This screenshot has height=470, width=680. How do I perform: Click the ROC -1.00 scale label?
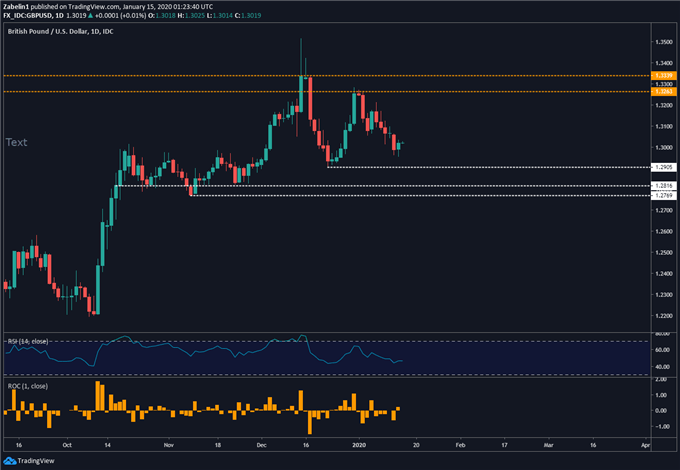[x=661, y=427]
